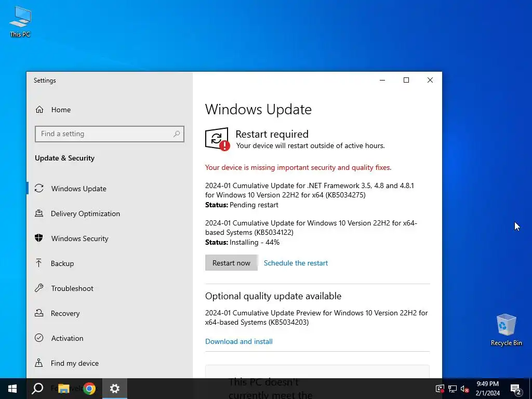The height and width of the screenshot is (399, 532).
Task: Click the search magnifier in Find a setting
Action: (x=177, y=134)
